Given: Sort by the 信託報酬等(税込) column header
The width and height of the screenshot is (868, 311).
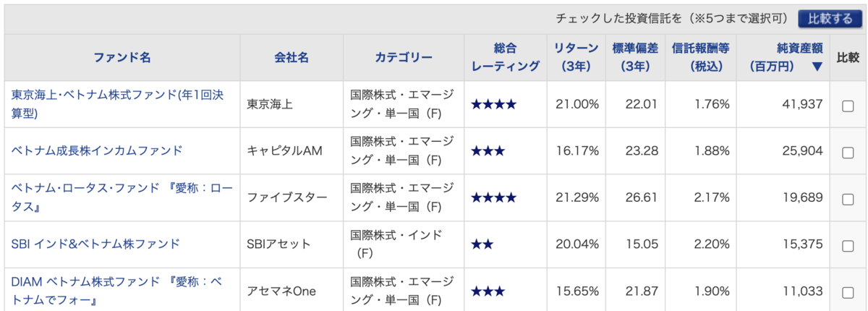Looking at the screenshot, I should tap(700, 57).
